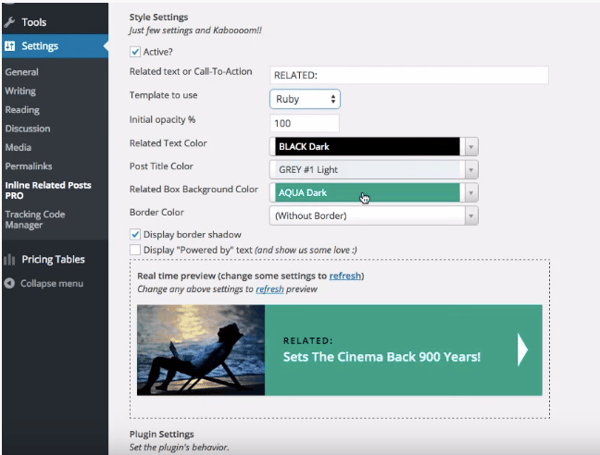600x455 pixels.
Task: Click the Related text or Call-To-Action field
Action: coord(409,75)
